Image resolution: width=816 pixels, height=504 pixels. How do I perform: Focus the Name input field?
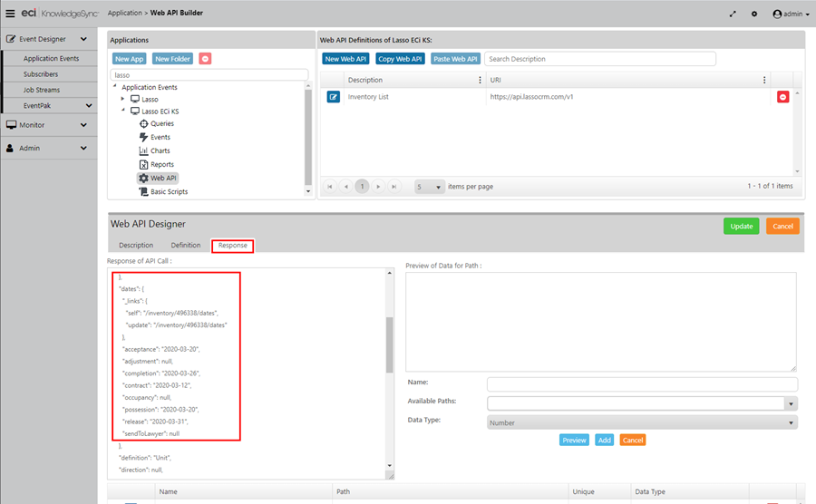point(642,384)
